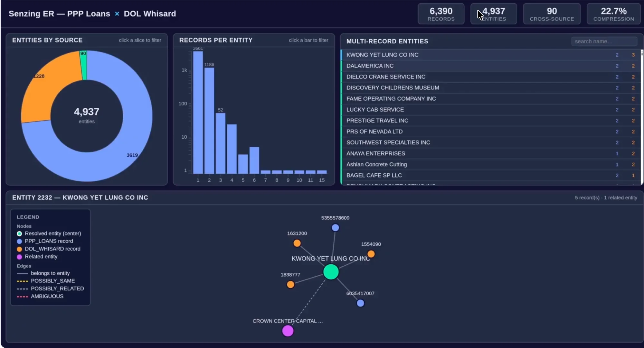644x348 pixels.
Task: Filter by the green 90 donut slice
Action: pyautogui.click(x=84, y=64)
